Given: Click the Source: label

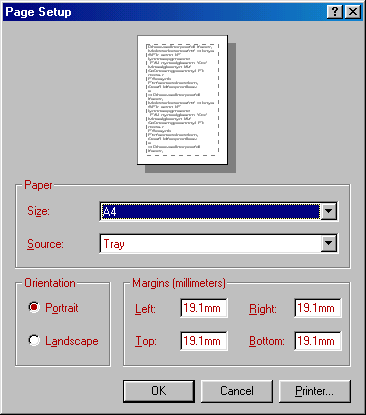Looking at the screenshot, I should (x=45, y=244).
